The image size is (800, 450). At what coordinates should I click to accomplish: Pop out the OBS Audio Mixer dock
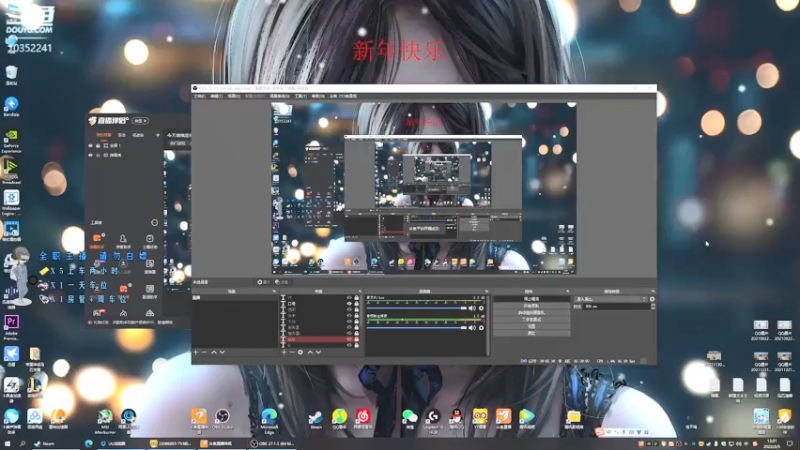click(x=486, y=291)
